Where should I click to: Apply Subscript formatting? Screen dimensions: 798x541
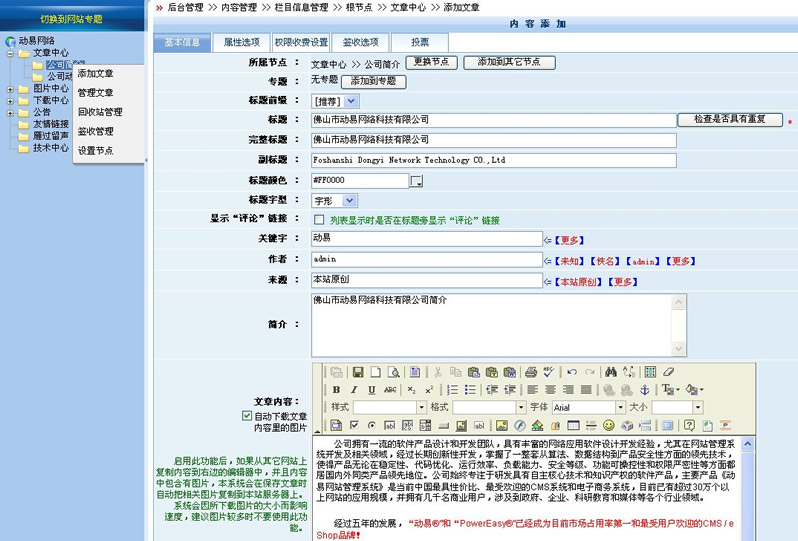pyautogui.click(x=411, y=390)
